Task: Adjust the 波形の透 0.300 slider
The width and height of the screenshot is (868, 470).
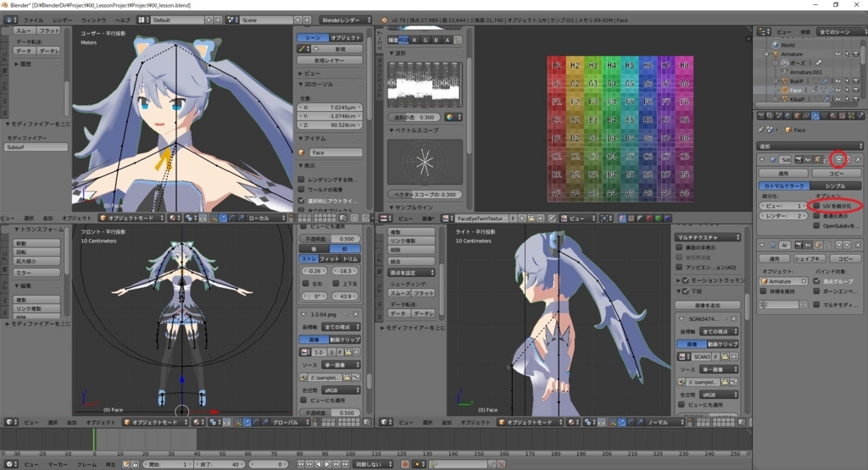Action: coord(414,117)
